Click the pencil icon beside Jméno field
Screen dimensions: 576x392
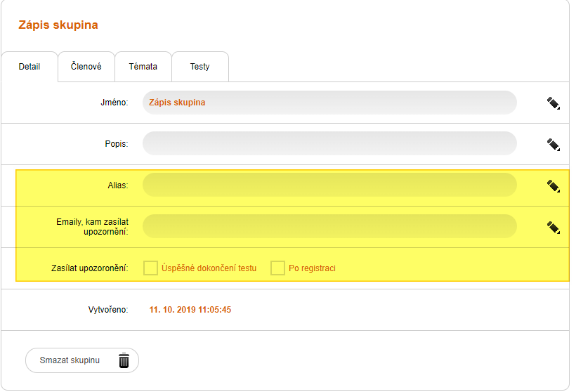point(554,103)
